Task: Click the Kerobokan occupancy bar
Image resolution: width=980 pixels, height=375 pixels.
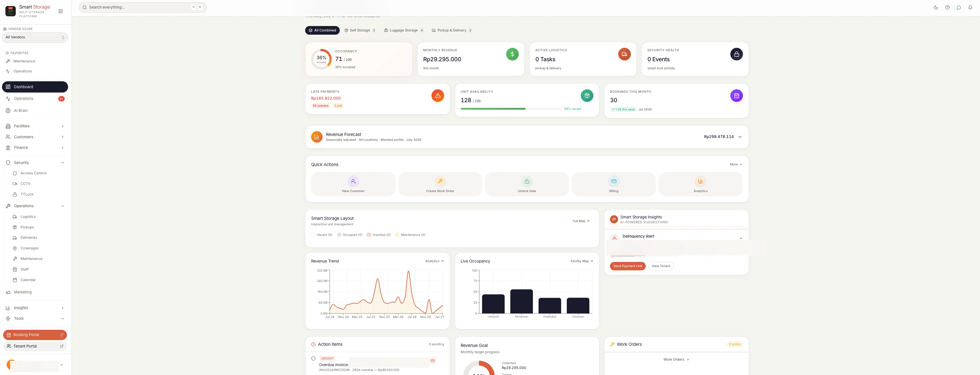Action: [x=521, y=301]
